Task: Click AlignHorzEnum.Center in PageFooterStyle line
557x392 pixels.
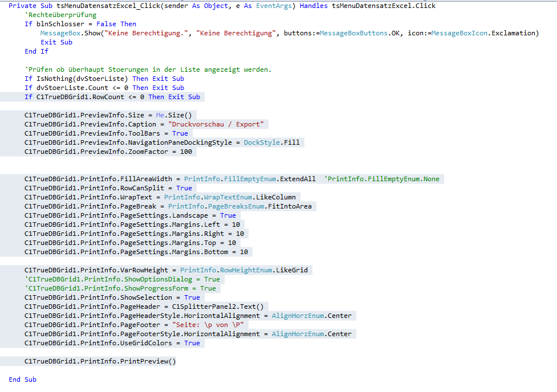Action: click(x=311, y=334)
